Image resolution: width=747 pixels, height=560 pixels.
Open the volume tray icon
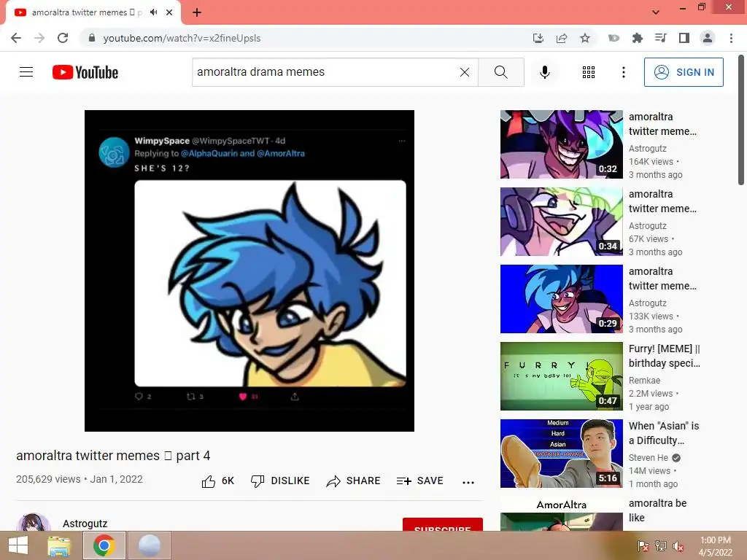click(678, 546)
